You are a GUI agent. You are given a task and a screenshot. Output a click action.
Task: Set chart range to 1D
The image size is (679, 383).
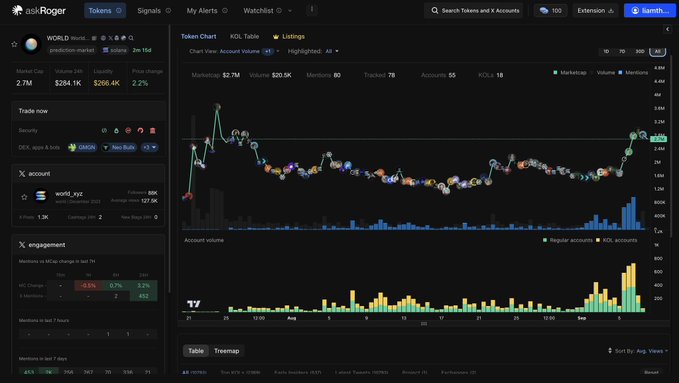[606, 52]
